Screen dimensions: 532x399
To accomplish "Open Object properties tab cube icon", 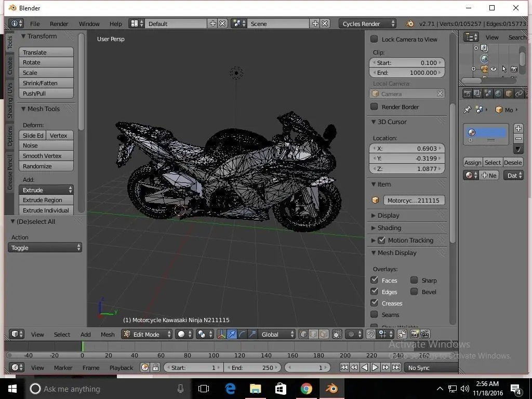I will tap(509, 94).
